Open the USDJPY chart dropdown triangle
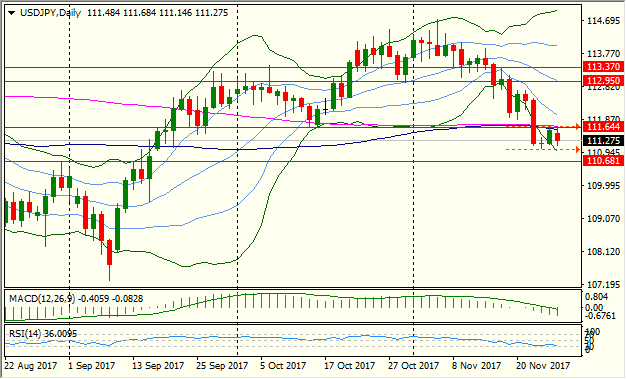 [12, 13]
